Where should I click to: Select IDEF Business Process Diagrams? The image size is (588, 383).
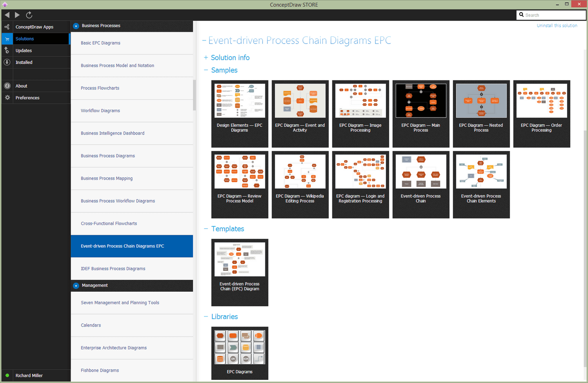(x=132, y=269)
